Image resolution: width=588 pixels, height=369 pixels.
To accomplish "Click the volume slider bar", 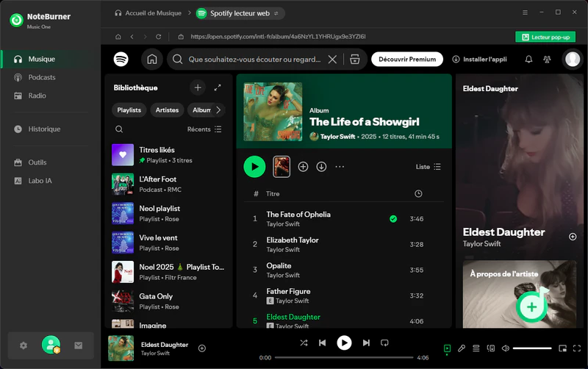I will 531,348.
